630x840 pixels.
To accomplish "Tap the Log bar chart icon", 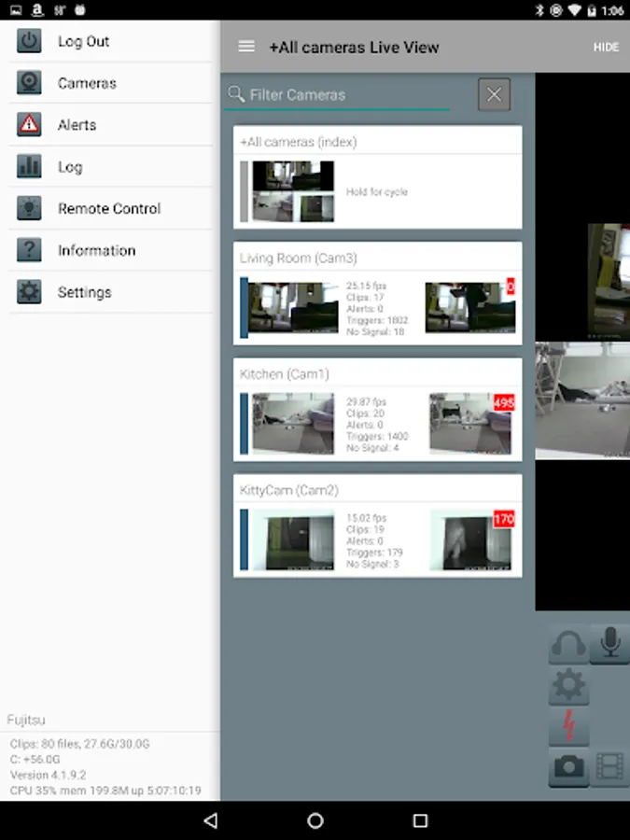I will tap(29, 167).
